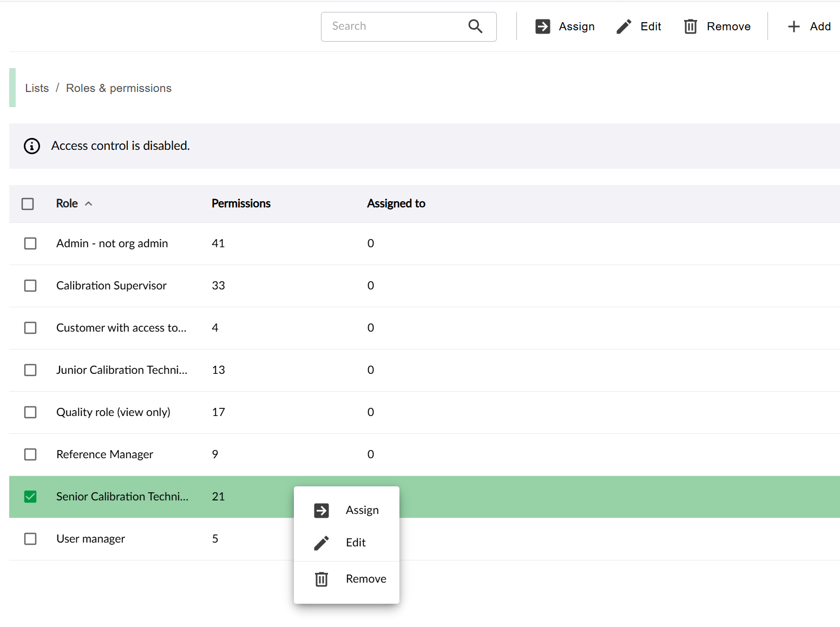The image size is (840, 627).
Task: Choose Remove from the context menu
Action: point(365,579)
